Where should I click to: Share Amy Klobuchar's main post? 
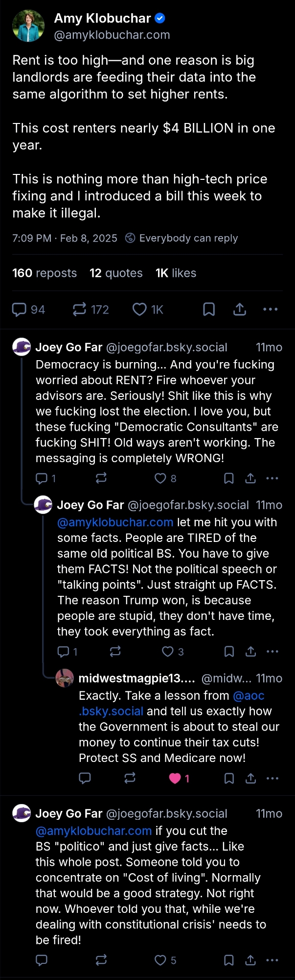click(240, 310)
